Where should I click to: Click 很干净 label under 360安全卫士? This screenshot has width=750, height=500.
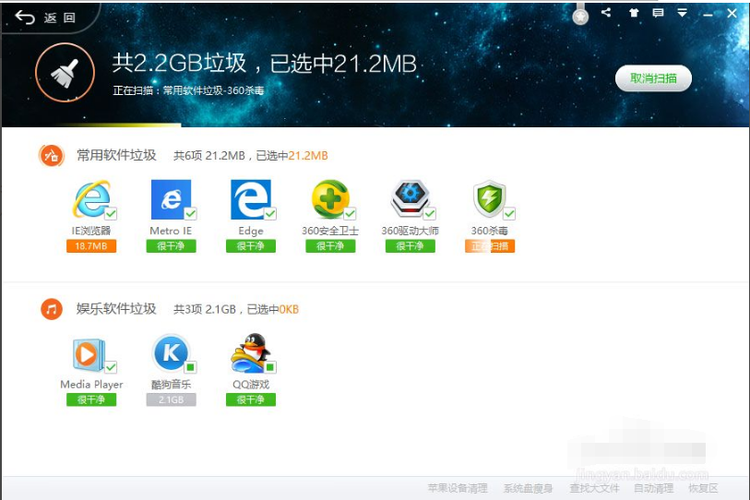[331, 246]
